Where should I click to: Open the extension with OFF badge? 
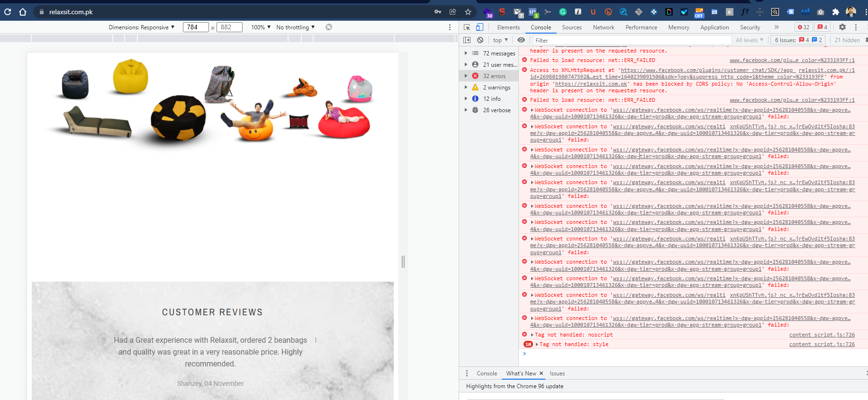click(699, 12)
